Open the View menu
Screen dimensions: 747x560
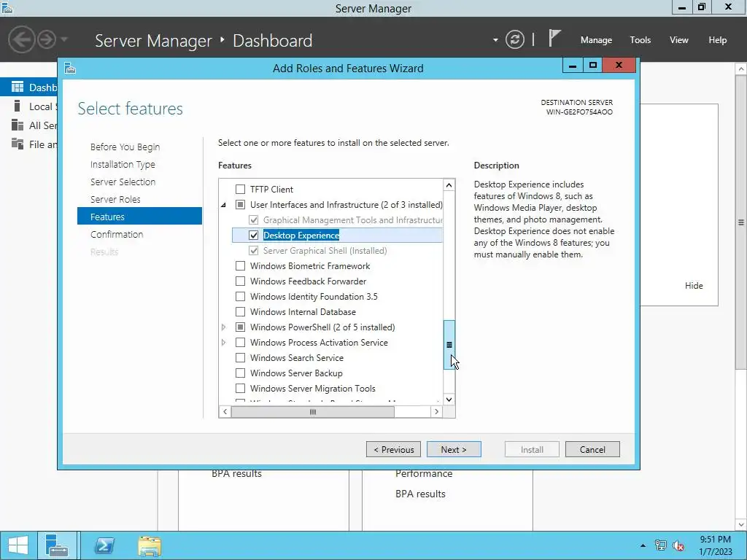(679, 40)
